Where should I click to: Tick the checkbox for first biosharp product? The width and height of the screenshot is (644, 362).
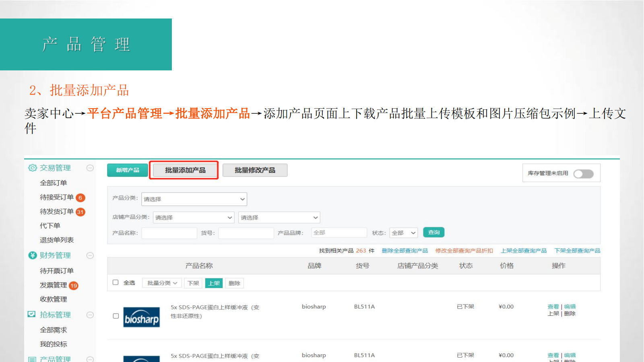tap(116, 316)
